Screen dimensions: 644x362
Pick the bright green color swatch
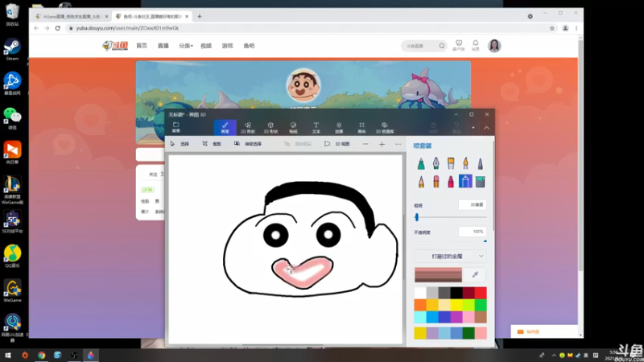[481, 305]
